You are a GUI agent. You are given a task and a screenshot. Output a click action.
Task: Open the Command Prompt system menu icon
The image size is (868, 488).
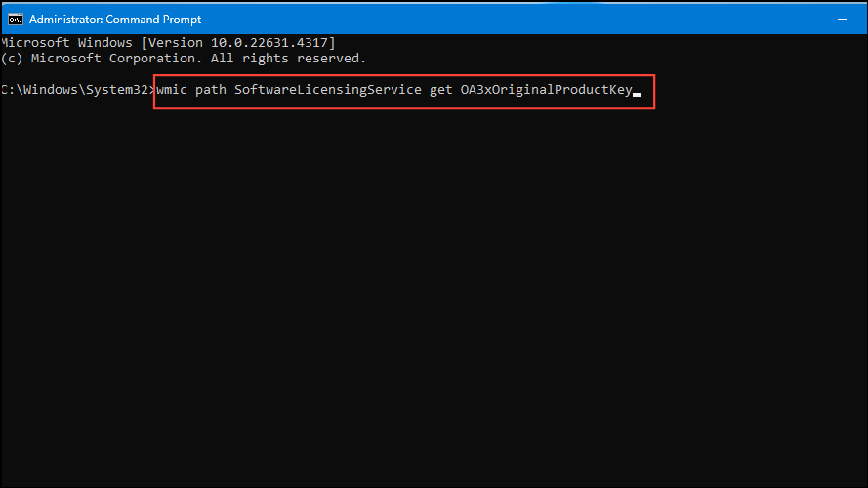[16, 18]
